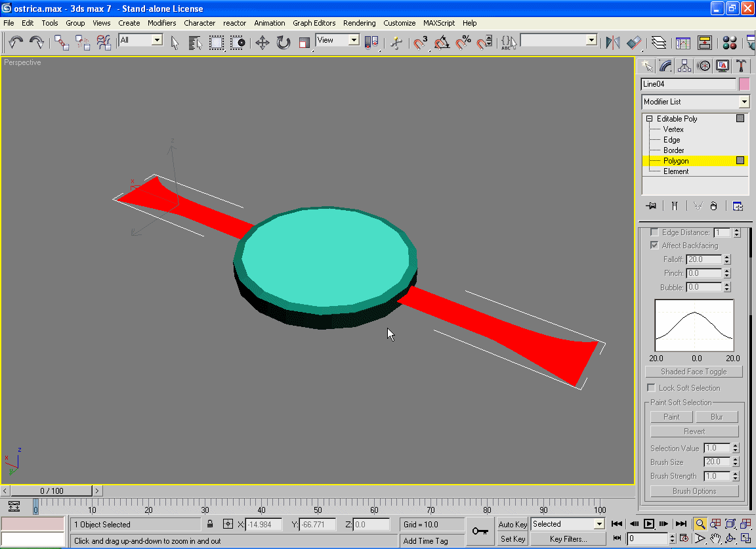
Task: Click the Mirror tool icon
Action: click(x=613, y=43)
